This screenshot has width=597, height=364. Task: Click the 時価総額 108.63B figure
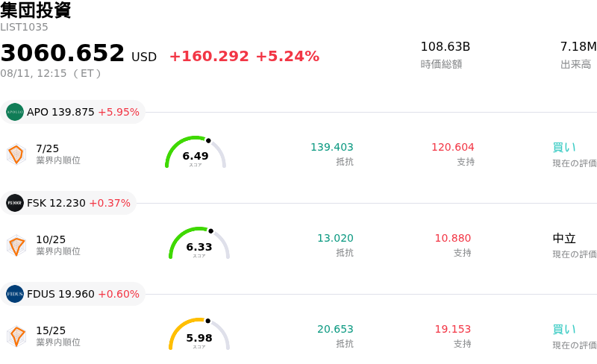[445, 46]
